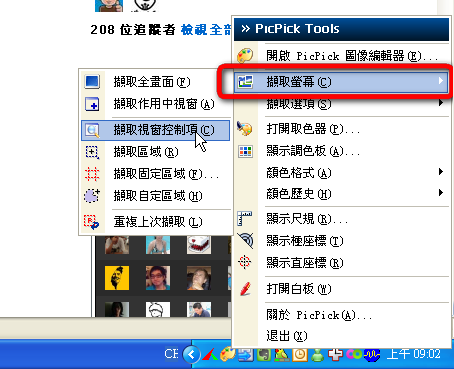Click the pink and green circles tray icon
This screenshot has width=454, height=369.
354,354
